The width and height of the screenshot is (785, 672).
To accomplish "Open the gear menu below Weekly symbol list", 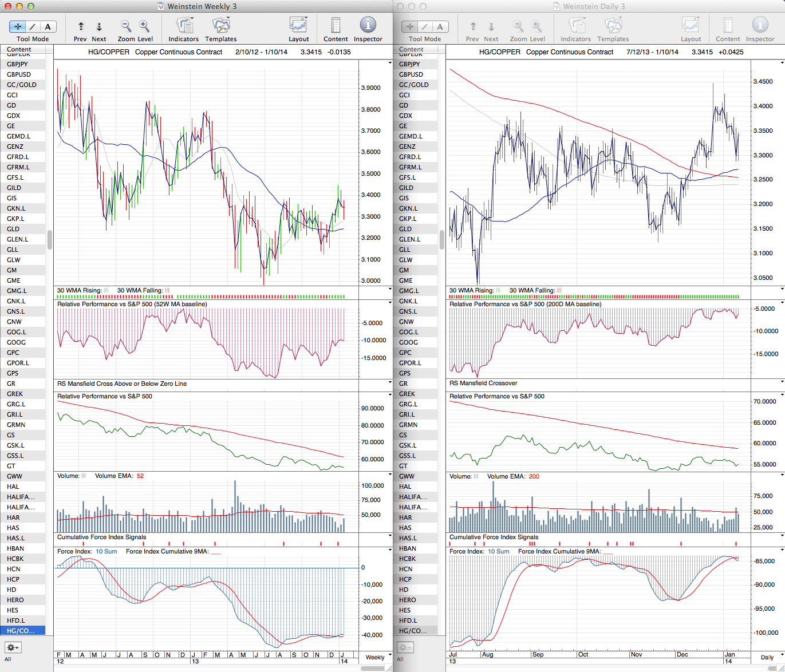I will pyautogui.click(x=13, y=647).
